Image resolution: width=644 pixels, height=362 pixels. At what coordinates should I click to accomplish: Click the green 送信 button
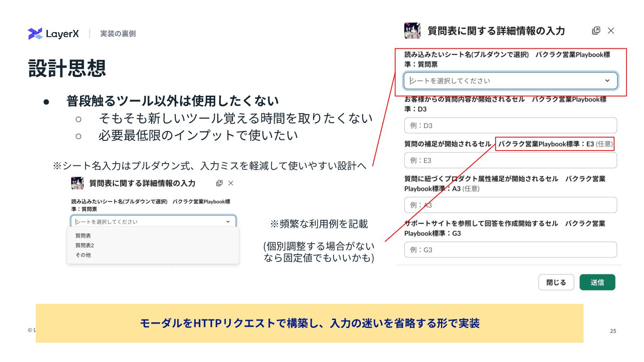pos(597,282)
